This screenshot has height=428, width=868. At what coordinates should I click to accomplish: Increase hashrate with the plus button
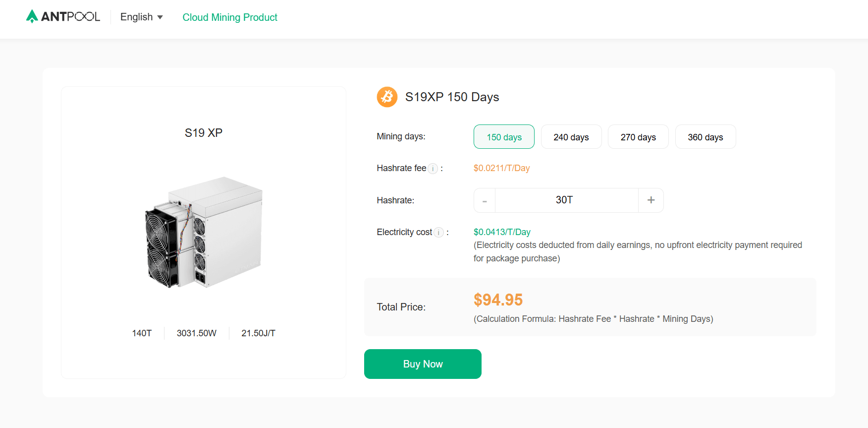pyautogui.click(x=651, y=200)
